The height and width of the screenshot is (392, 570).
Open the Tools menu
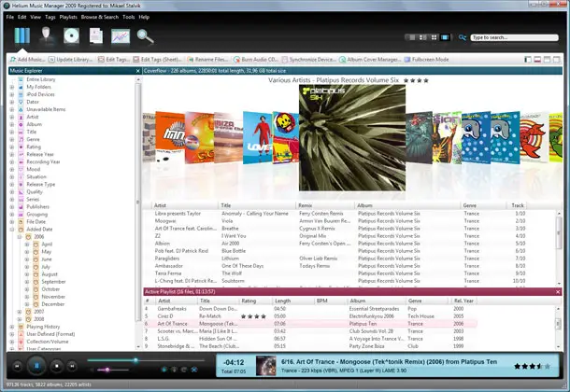[x=129, y=17]
